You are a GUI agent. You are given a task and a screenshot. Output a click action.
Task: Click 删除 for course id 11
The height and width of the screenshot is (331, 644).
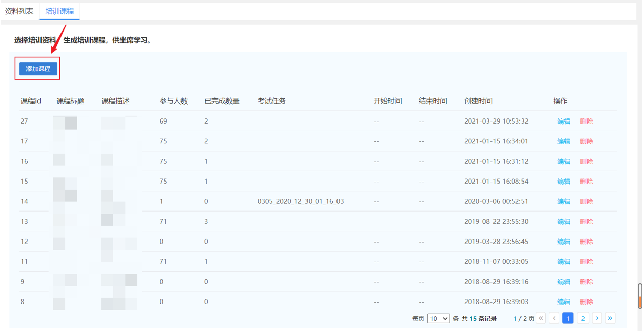[586, 261]
